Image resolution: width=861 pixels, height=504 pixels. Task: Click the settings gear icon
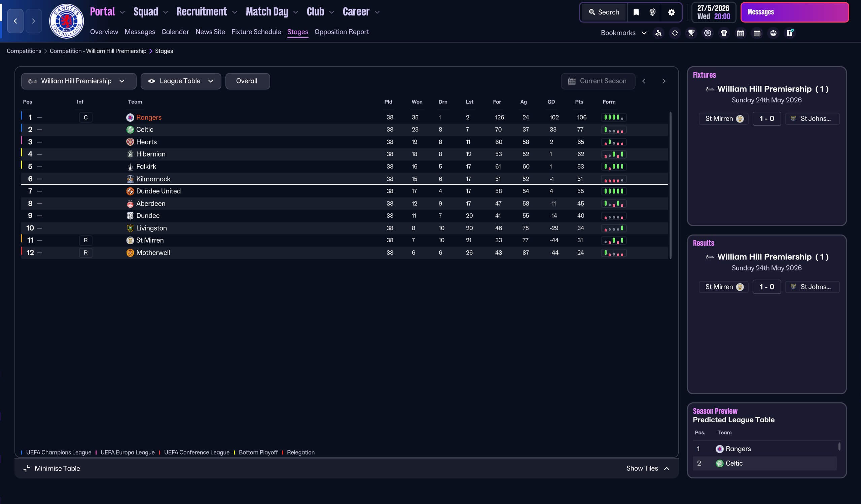(671, 12)
